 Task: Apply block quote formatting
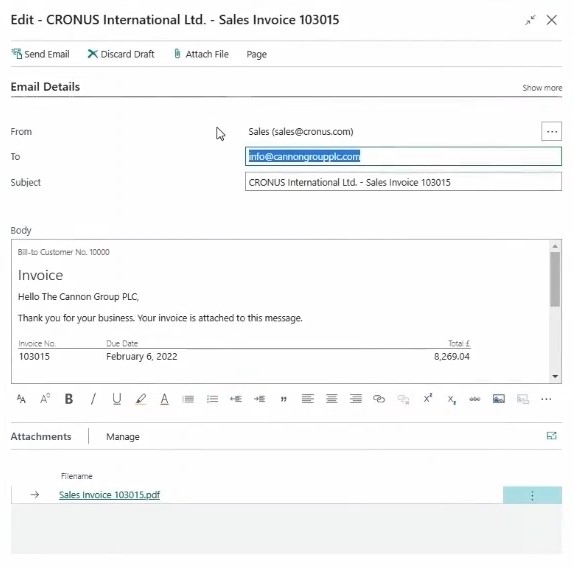pos(284,399)
